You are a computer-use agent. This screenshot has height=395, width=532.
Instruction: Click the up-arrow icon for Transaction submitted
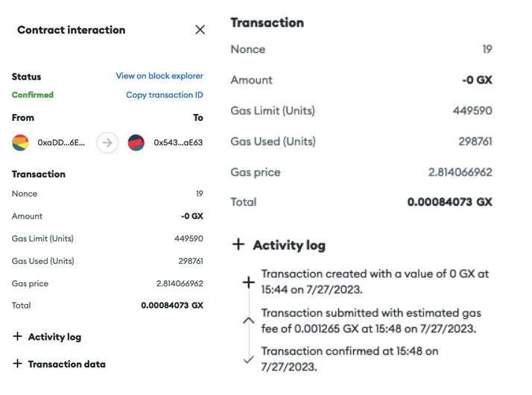click(x=249, y=320)
